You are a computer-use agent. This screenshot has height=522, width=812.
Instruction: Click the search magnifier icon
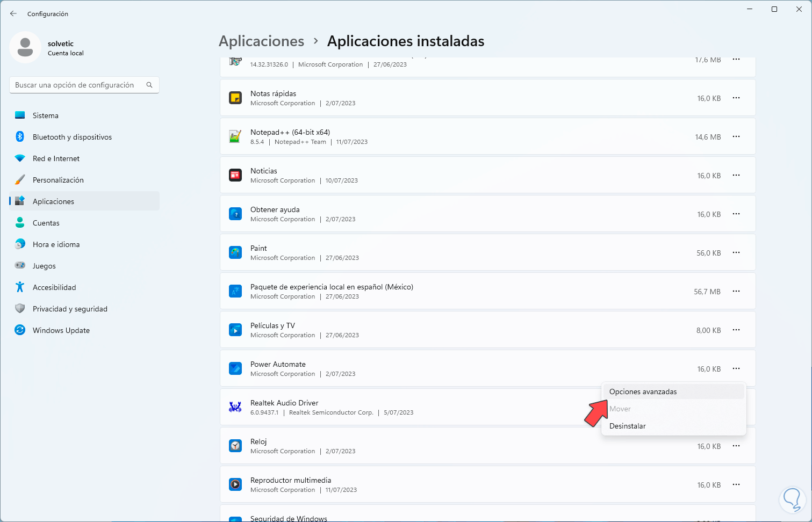(x=149, y=85)
